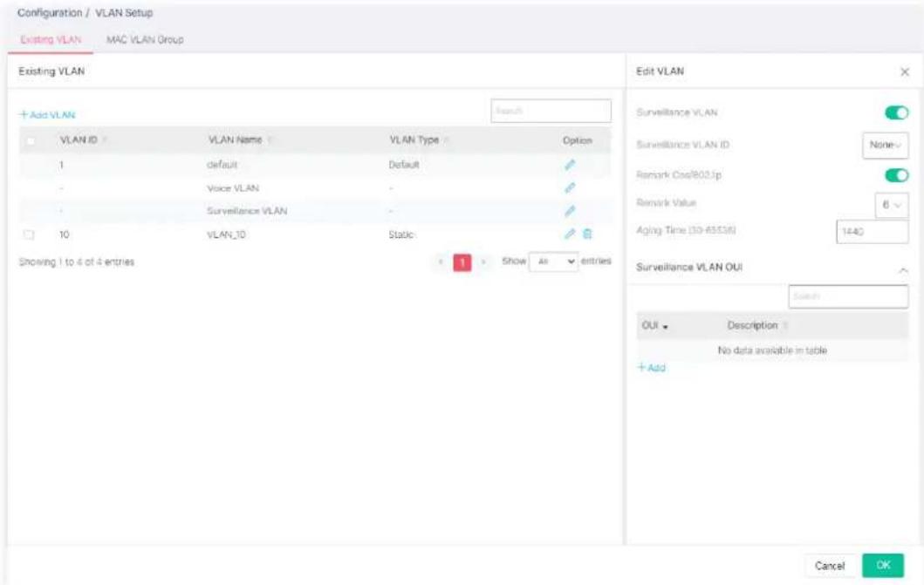Edit the Voice VLAN row
Image resolution: width=924 pixels, height=585 pixels.
point(569,187)
